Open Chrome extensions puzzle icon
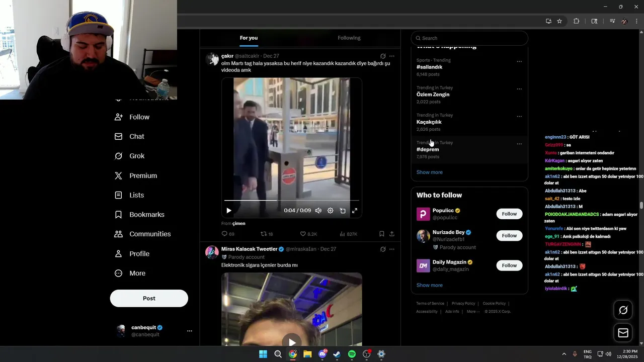Image resolution: width=644 pixels, height=362 pixels. (577, 21)
